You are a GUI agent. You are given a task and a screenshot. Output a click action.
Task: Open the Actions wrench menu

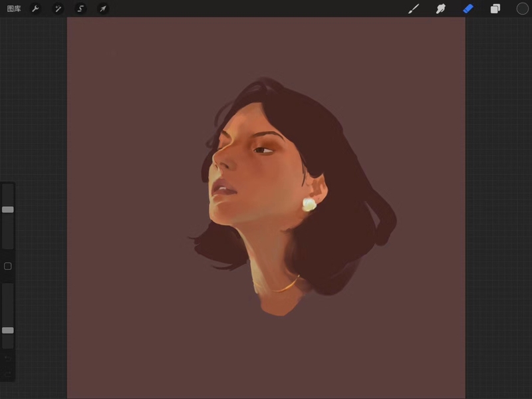35,9
